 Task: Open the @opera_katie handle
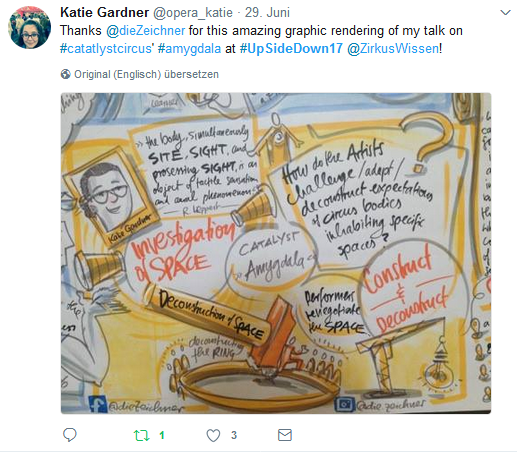(193, 13)
